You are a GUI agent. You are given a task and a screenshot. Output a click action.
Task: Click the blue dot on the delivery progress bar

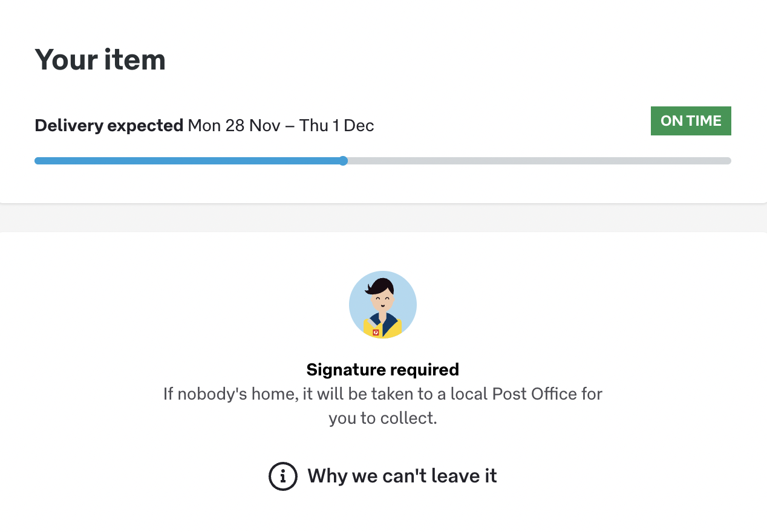pyautogui.click(x=343, y=161)
